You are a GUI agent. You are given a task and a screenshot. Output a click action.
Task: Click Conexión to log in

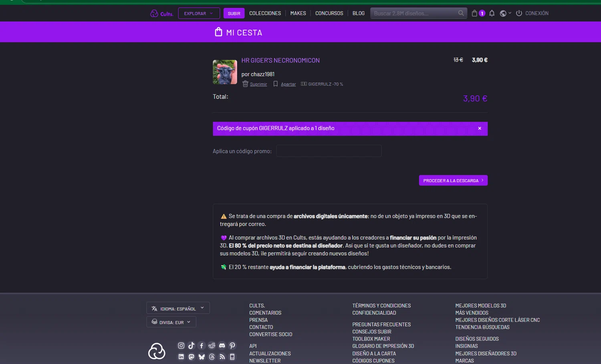(537, 13)
